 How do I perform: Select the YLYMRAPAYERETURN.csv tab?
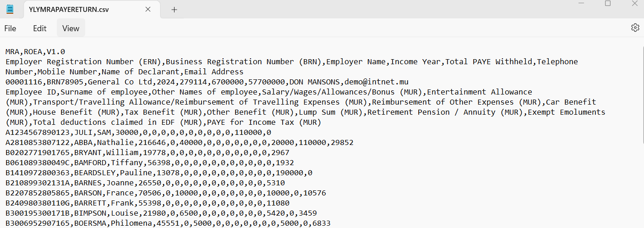pos(69,9)
